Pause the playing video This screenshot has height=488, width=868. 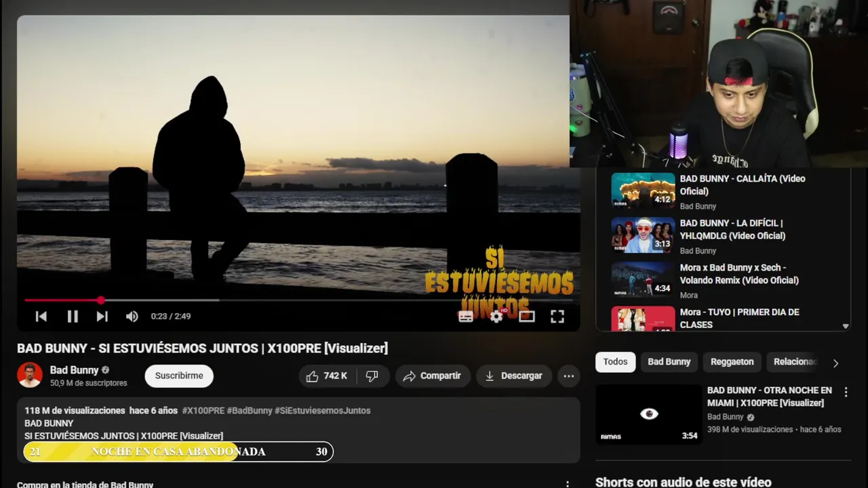tap(73, 317)
